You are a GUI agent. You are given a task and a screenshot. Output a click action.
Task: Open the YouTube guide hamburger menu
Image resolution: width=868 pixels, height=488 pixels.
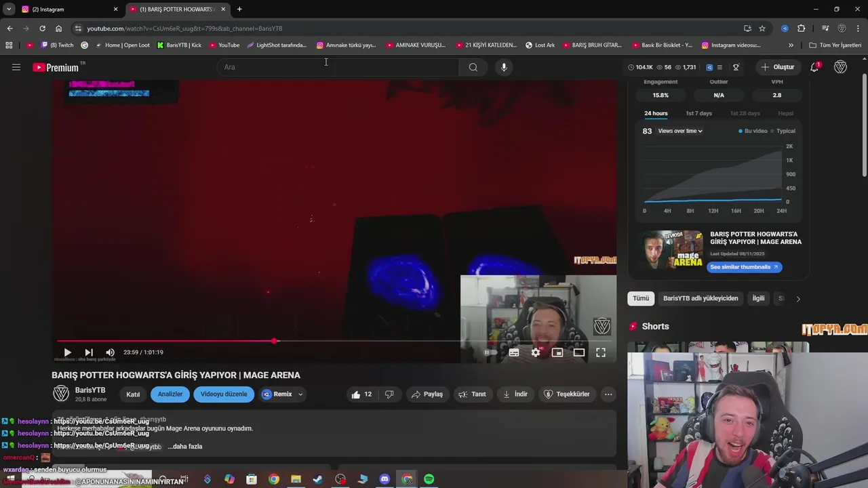pos(16,67)
